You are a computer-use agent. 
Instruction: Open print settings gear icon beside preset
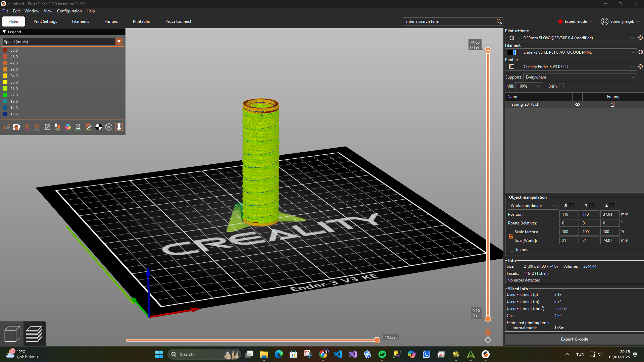pos(640,38)
